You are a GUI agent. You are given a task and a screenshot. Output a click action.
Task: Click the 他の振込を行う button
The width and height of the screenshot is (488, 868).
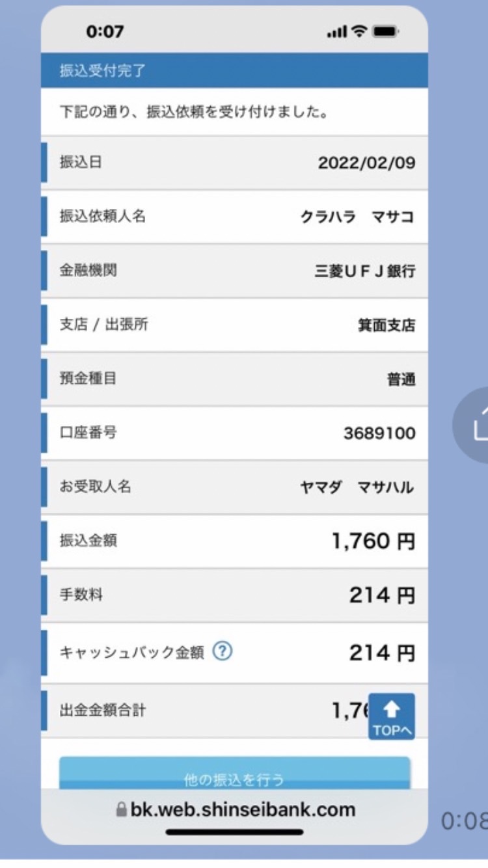[235, 774]
